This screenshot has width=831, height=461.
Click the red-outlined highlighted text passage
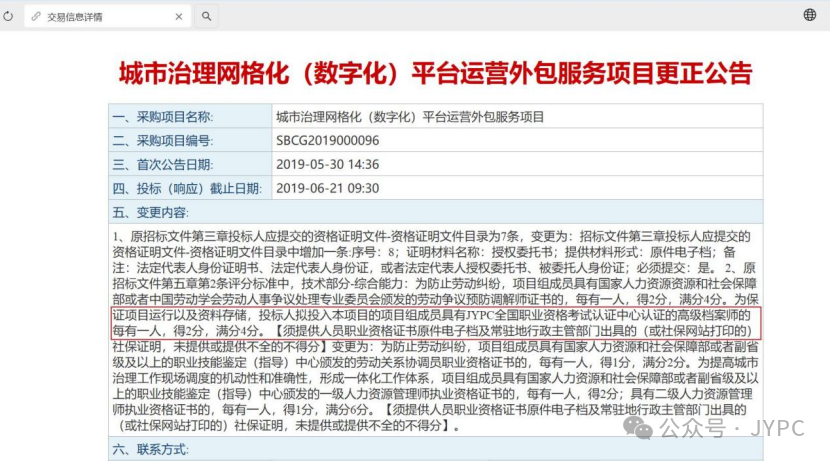click(435, 322)
